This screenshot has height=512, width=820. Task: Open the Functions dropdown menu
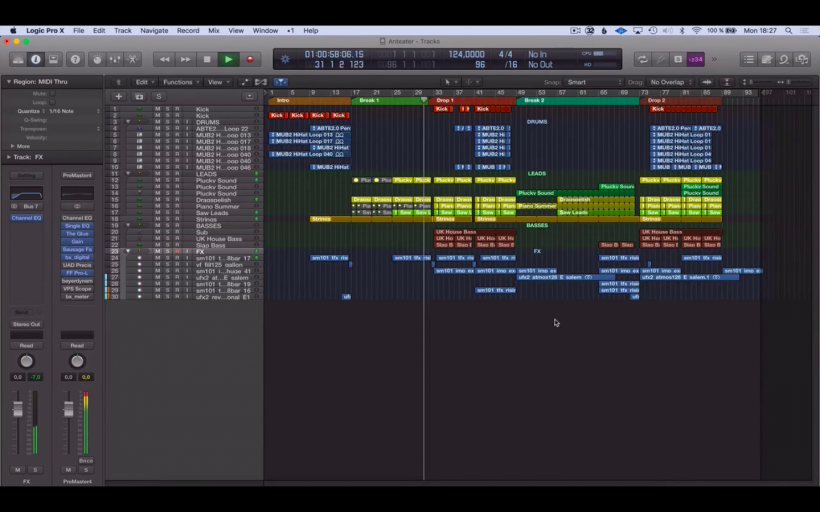181,82
